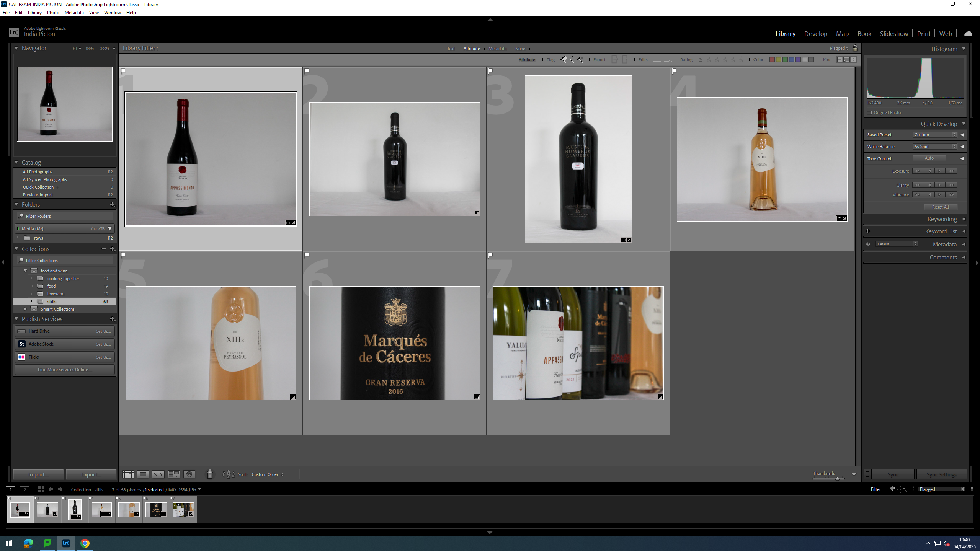This screenshot has width=980, height=551.
Task: Toggle flag on Marqués de Cáceres photo
Action: point(307,255)
